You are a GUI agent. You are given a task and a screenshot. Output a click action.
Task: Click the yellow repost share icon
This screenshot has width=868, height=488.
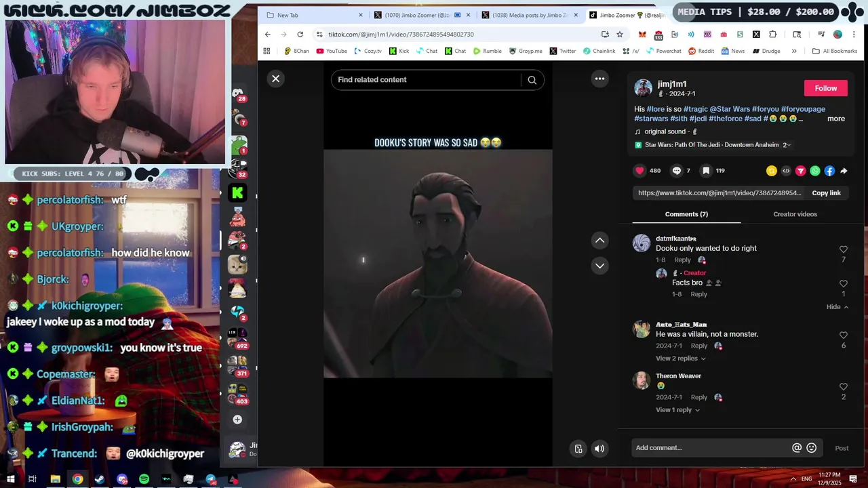(772, 171)
